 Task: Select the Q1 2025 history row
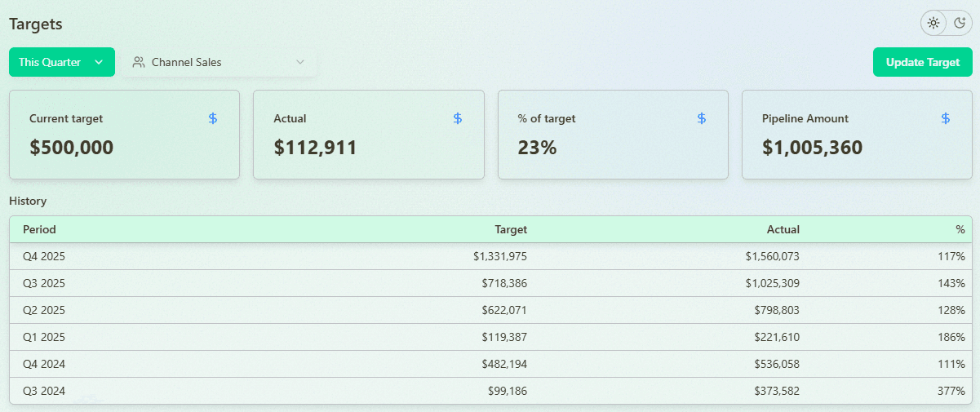(x=490, y=337)
